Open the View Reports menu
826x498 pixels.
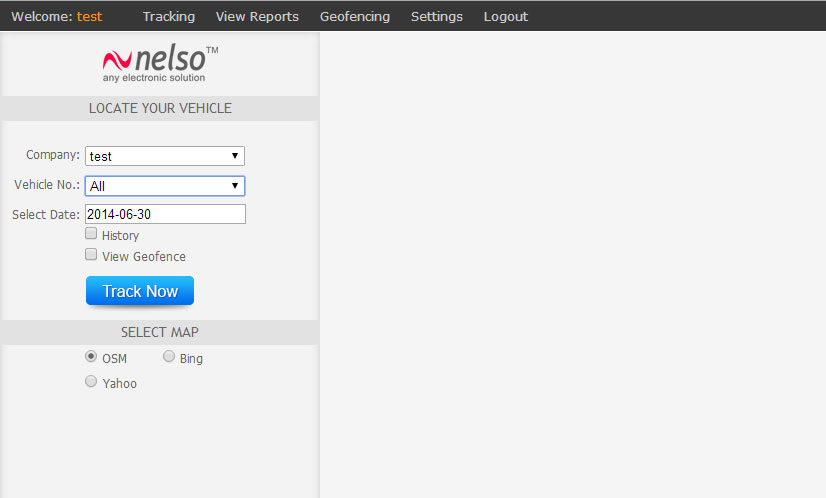(257, 16)
